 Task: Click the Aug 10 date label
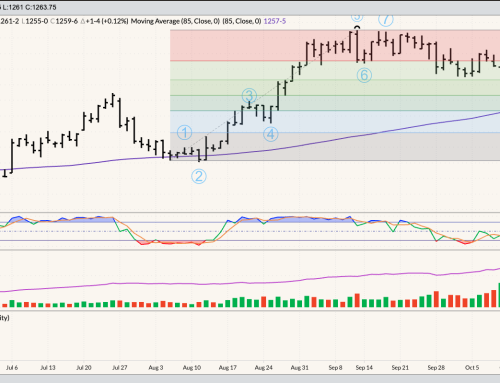click(192, 367)
